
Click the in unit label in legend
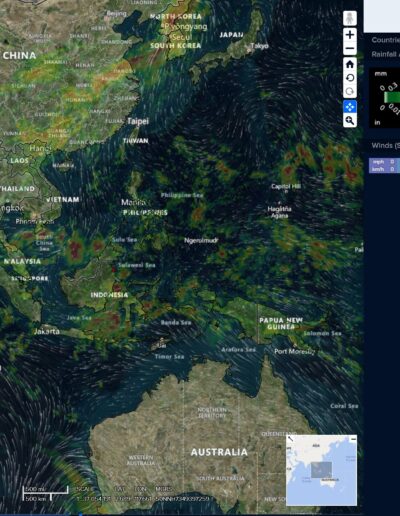click(377, 123)
